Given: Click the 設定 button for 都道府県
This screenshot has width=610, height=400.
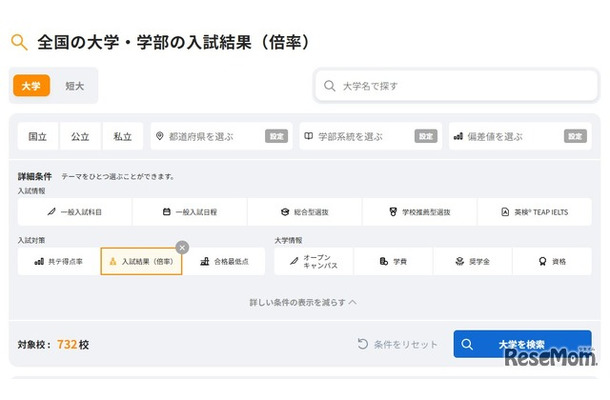Looking at the screenshot, I should pyautogui.click(x=276, y=136).
